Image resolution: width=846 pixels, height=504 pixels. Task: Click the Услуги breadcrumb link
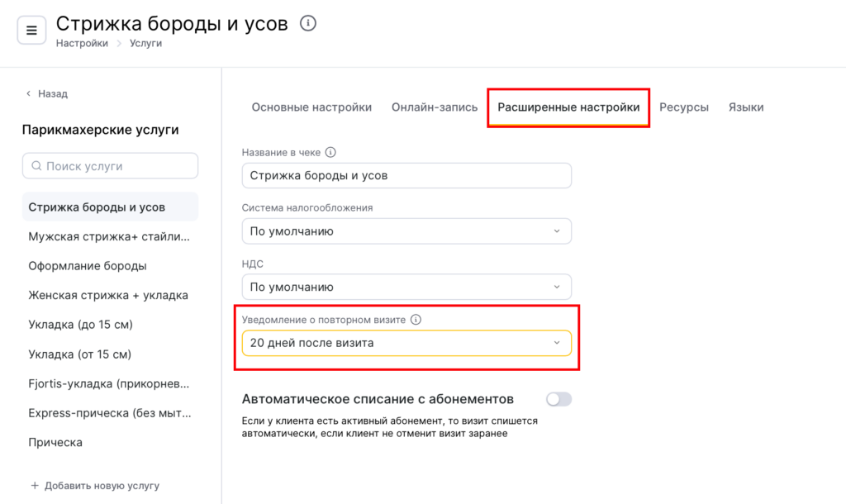tap(145, 44)
